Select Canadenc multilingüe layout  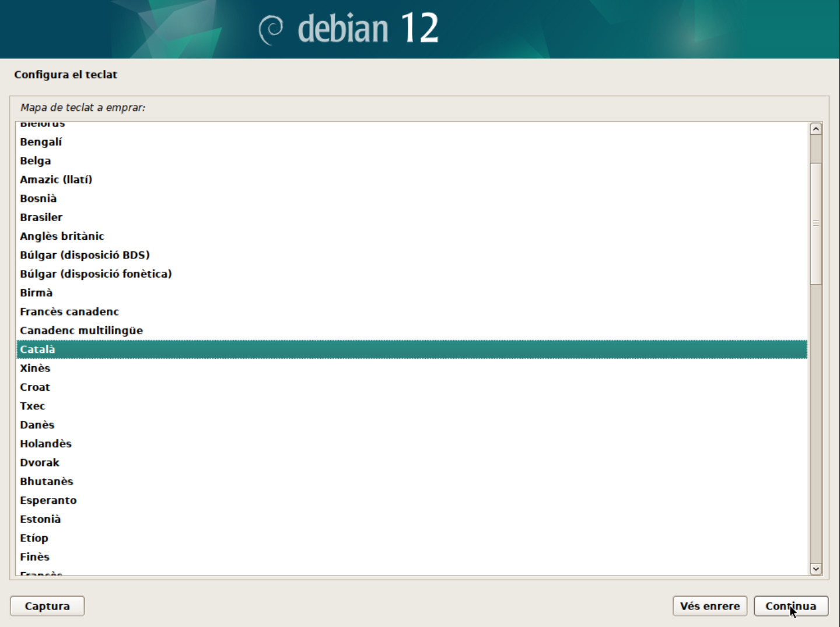(x=412, y=330)
